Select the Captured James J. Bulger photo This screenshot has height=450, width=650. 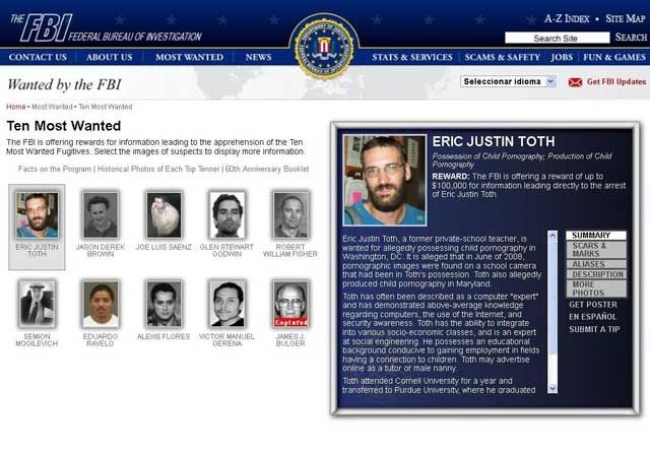click(290, 304)
